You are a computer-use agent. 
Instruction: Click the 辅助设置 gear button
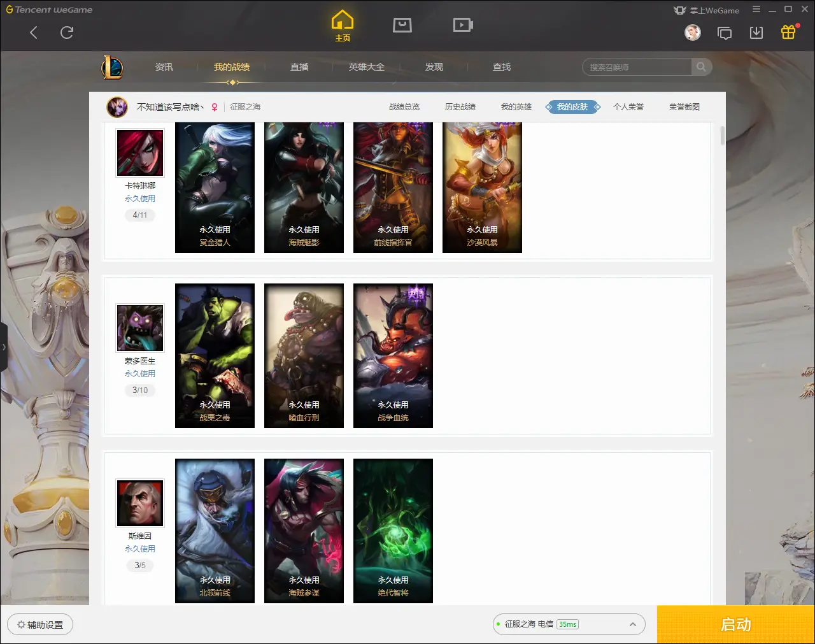pyautogui.click(x=40, y=624)
